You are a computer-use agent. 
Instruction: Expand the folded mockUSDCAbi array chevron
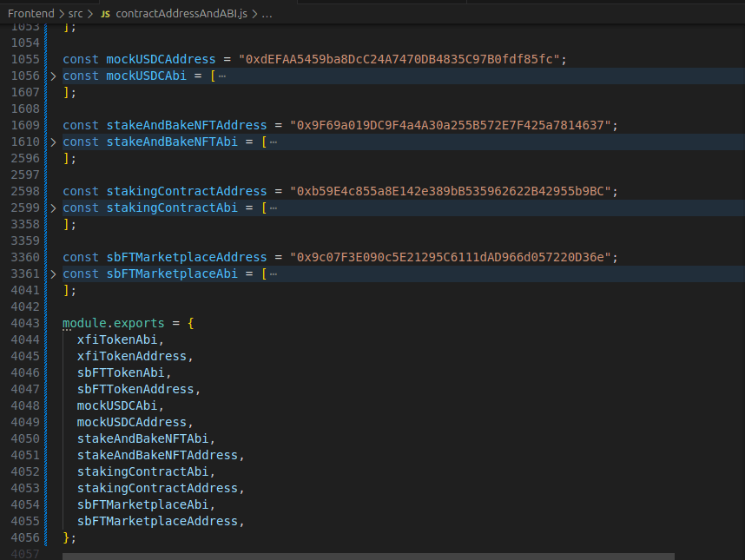(53, 76)
